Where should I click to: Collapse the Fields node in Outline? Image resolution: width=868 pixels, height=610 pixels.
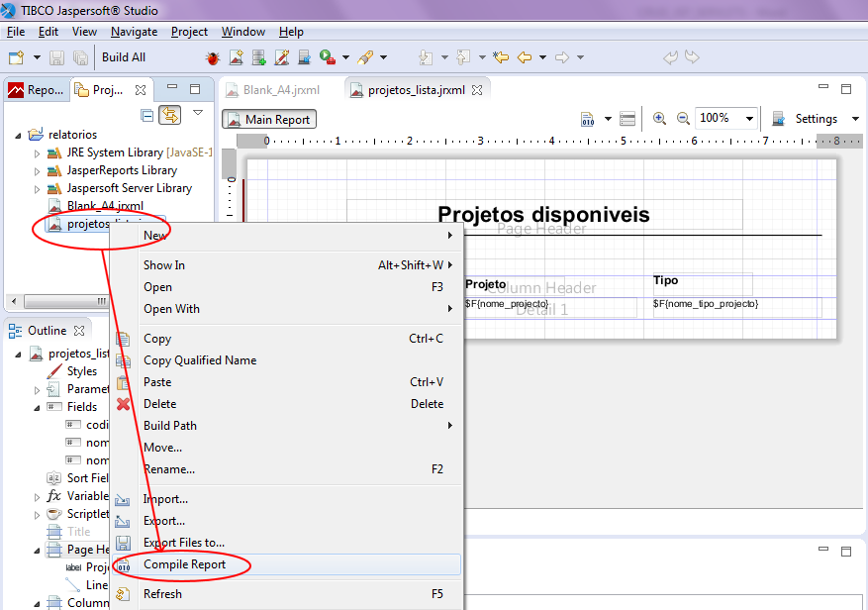click(x=37, y=408)
